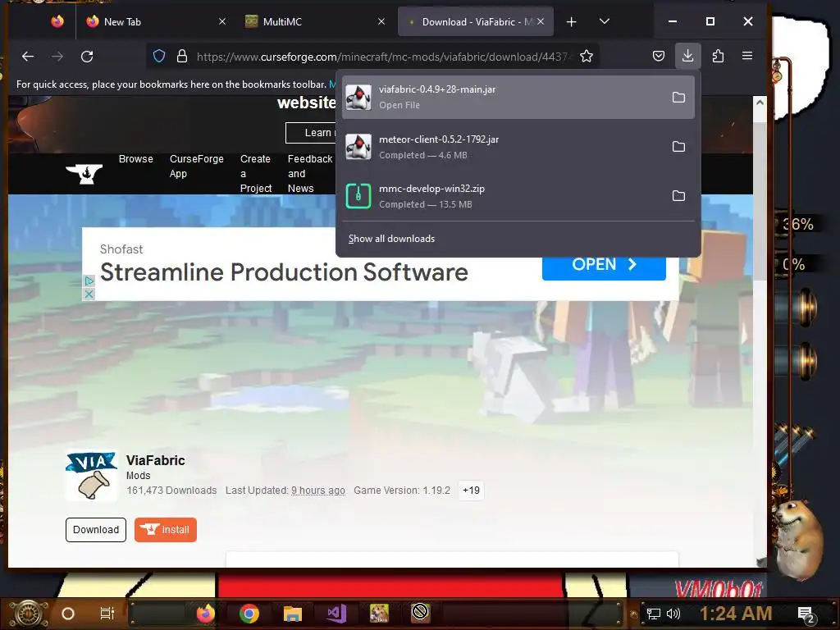This screenshot has width=840, height=630.
Task: Show mmc-develop-win32.zip in folder
Action: [678, 196]
